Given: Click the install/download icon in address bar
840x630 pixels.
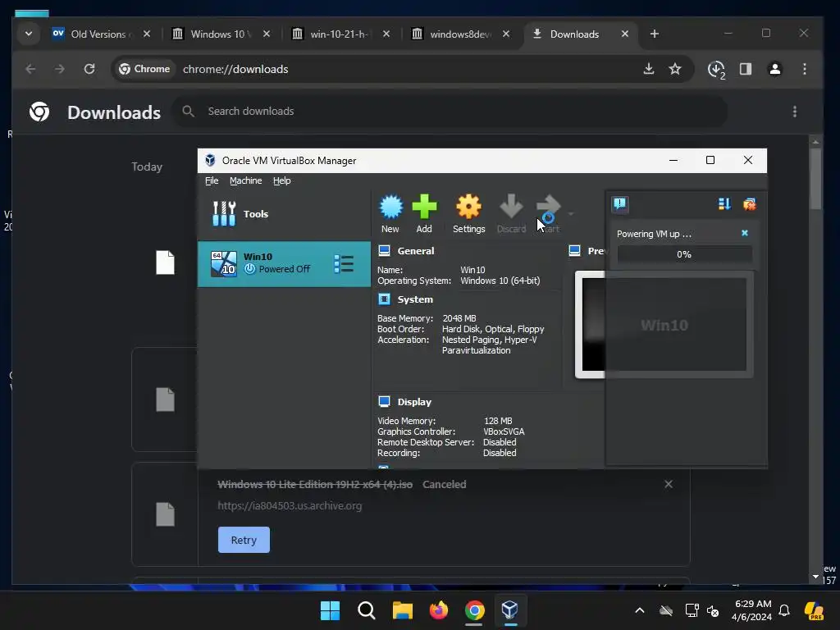Looking at the screenshot, I should coord(649,69).
